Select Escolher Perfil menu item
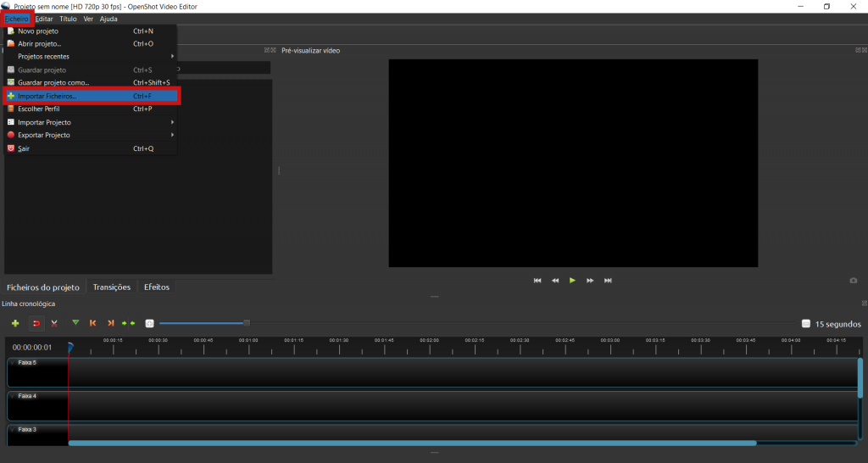The width and height of the screenshot is (868, 463). point(90,109)
